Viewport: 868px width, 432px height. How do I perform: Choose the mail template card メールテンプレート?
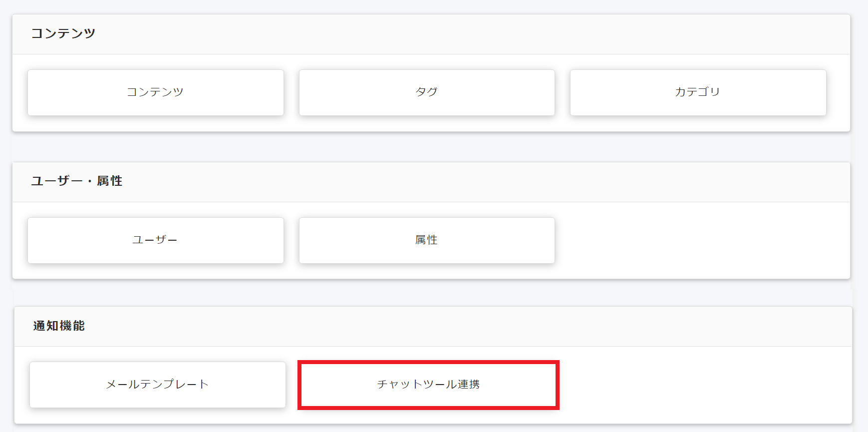(157, 385)
